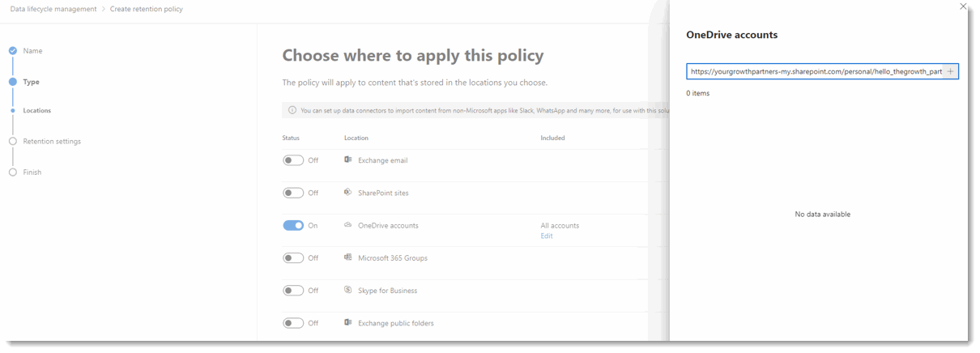Screen dimensions: 980x353
Task: Click the 'All accounts' text
Action: click(x=560, y=225)
